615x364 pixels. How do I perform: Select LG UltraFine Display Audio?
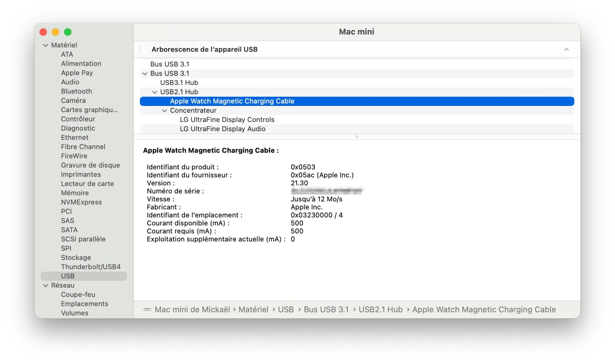click(x=357, y=129)
